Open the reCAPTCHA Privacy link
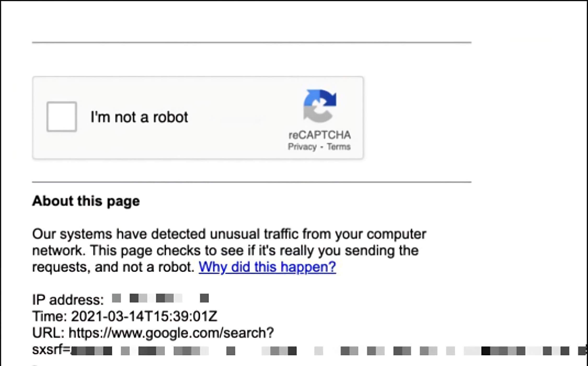The width and height of the screenshot is (588, 366). pos(302,147)
